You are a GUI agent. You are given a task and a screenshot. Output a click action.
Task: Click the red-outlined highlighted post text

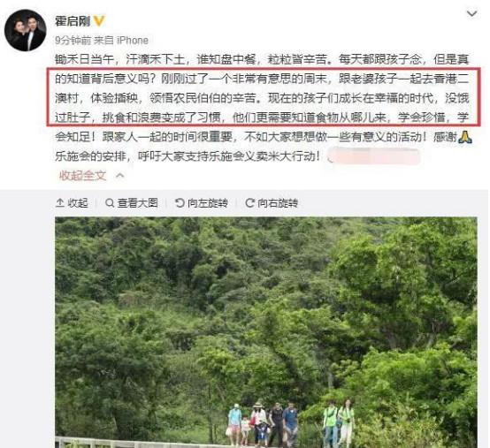264,97
